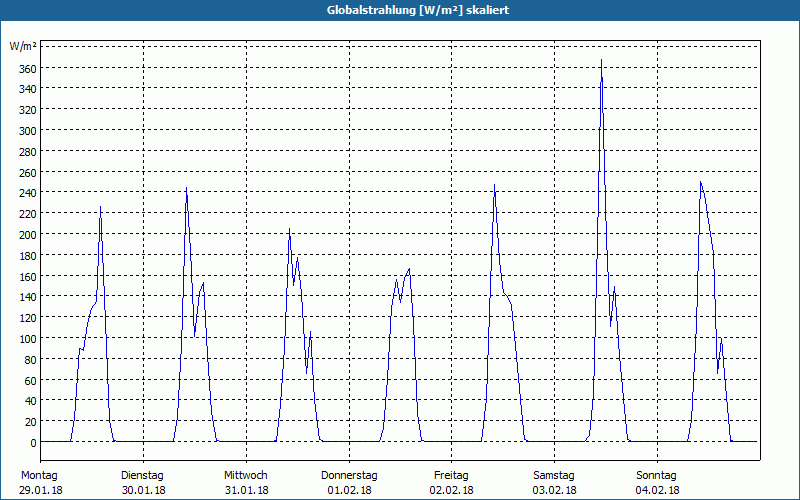
Task: Click the highest radiation peak on Samstag
Action: click(602, 60)
